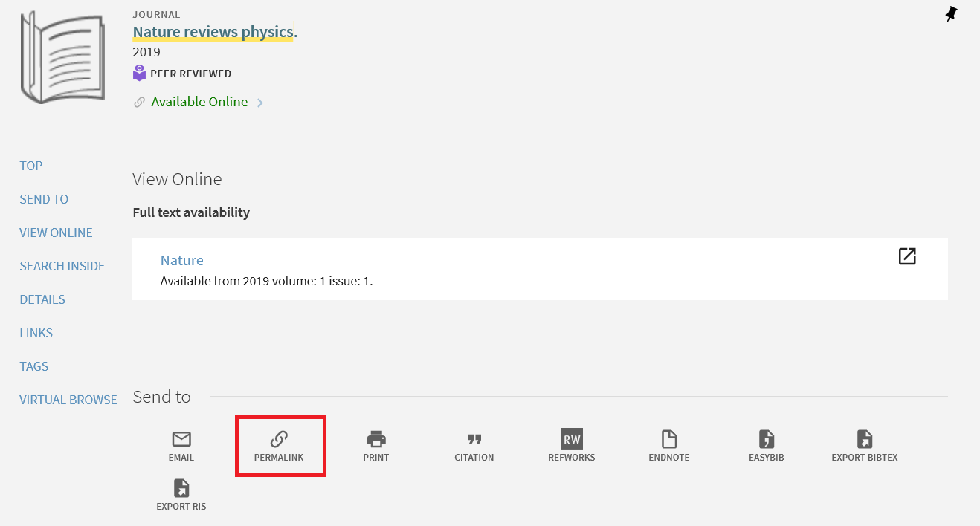The width and height of the screenshot is (980, 526).
Task: Open Nature in new window icon
Action: click(x=907, y=256)
